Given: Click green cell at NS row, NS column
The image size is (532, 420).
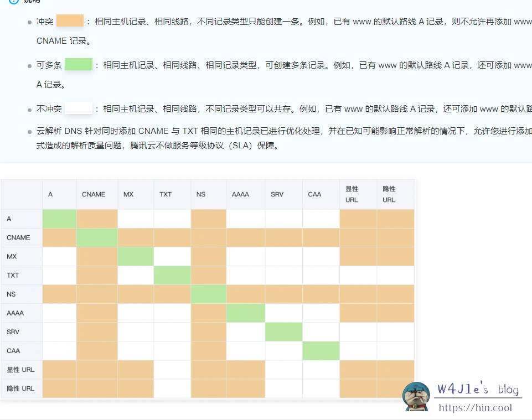Looking at the screenshot, I should pyautogui.click(x=208, y=294).
